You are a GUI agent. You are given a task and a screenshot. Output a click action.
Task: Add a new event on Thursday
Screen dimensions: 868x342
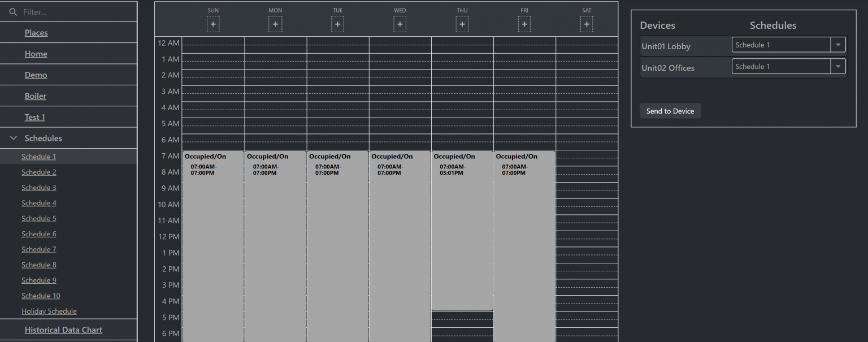pos(462,24)
